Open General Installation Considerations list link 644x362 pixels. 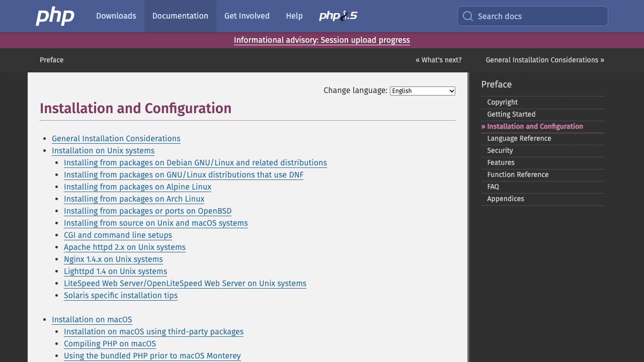[x=116, y=139]
